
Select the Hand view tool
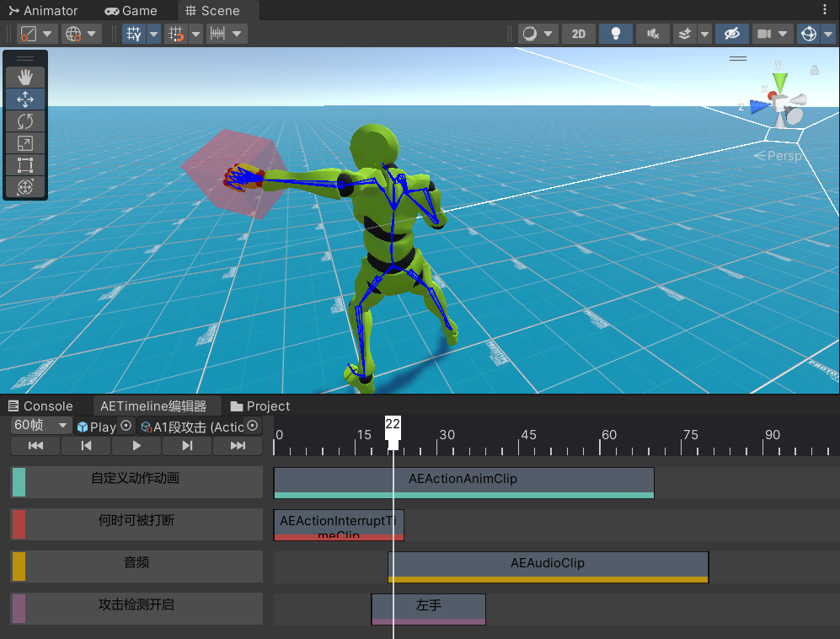[25, 78]
